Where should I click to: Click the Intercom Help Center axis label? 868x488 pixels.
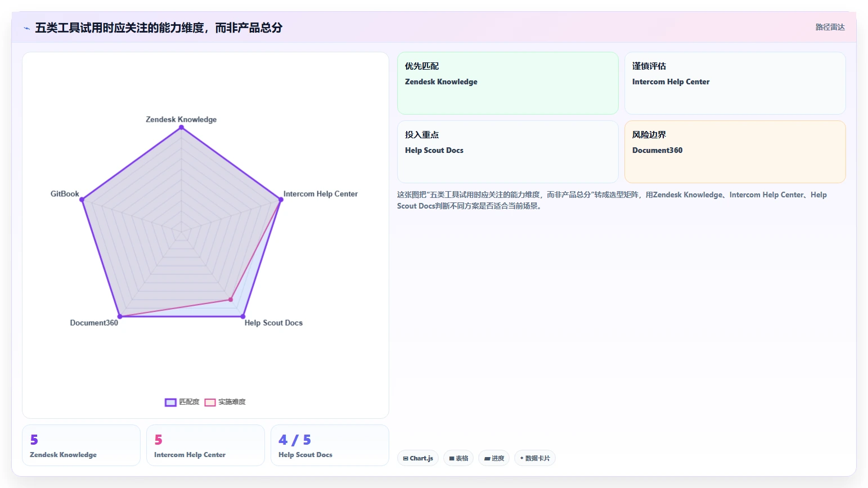[321, 194]
